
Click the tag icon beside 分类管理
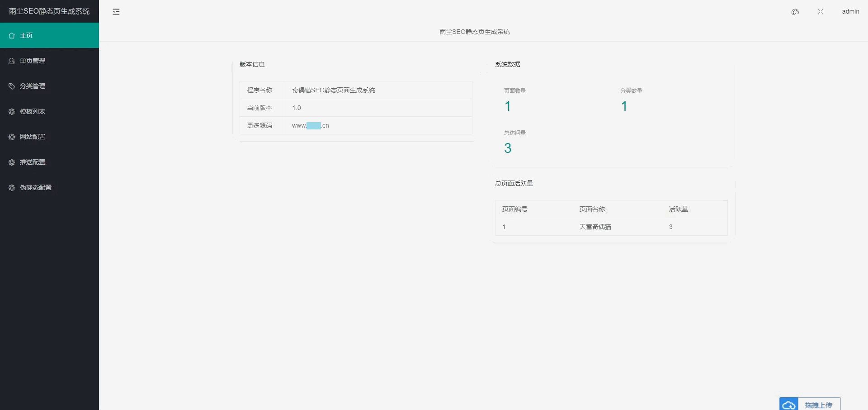coord(12,86)
